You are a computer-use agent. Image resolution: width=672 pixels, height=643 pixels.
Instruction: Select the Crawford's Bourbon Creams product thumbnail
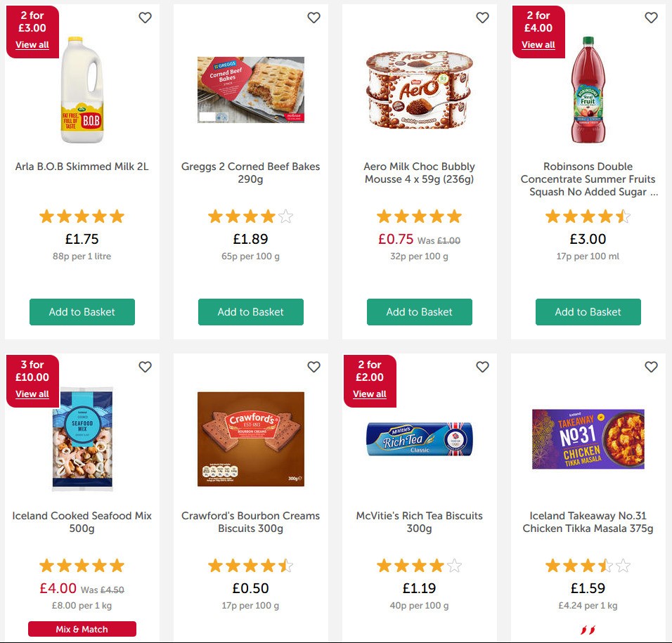pyautogui.click(x=251, y=439)
